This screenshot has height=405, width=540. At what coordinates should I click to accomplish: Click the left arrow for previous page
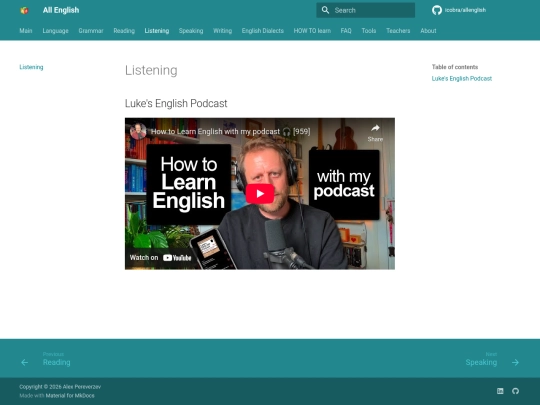click(x=24, y=362)
